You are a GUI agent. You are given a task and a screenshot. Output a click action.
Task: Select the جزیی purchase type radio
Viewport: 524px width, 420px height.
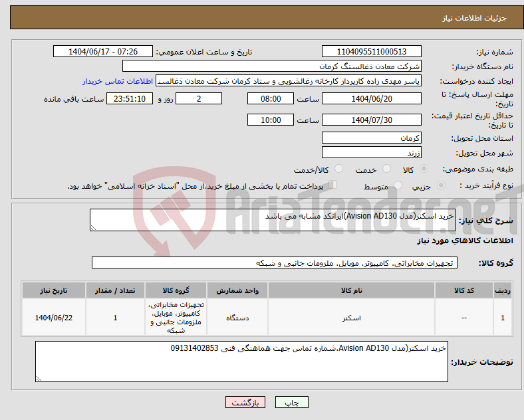[441, 185]
